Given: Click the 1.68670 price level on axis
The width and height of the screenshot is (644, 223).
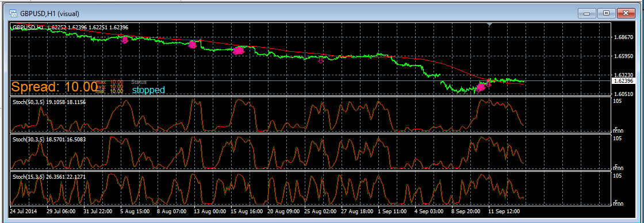Looking at the screenshot, I should point(622,37).
